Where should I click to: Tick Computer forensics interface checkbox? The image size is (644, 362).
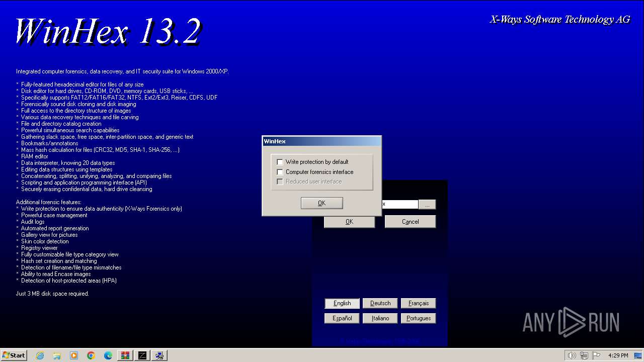(x=280, y=172)
